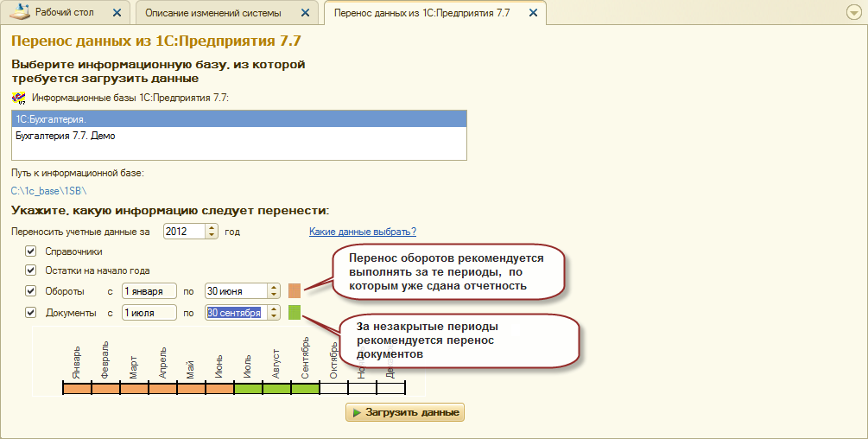The height and width of the screenshot is (439, 868).
Task: Toggle the Справочники checkbox
Action: tap(31, 251)
